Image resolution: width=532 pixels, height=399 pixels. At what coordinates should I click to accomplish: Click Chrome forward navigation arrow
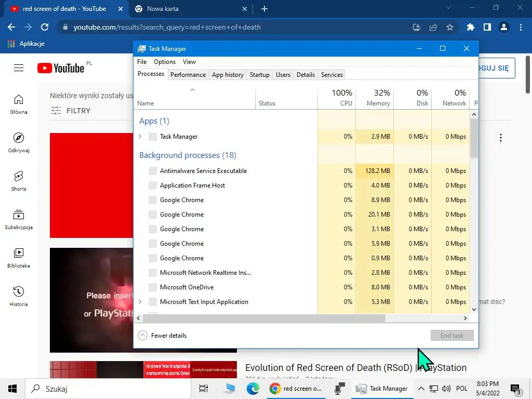tap(28, 27)
